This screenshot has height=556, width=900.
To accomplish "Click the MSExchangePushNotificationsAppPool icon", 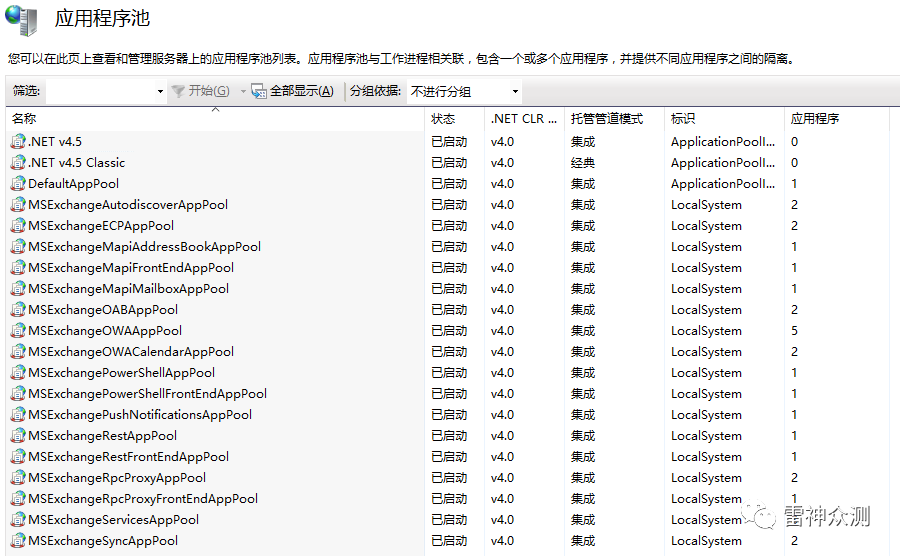I will 18,414.
